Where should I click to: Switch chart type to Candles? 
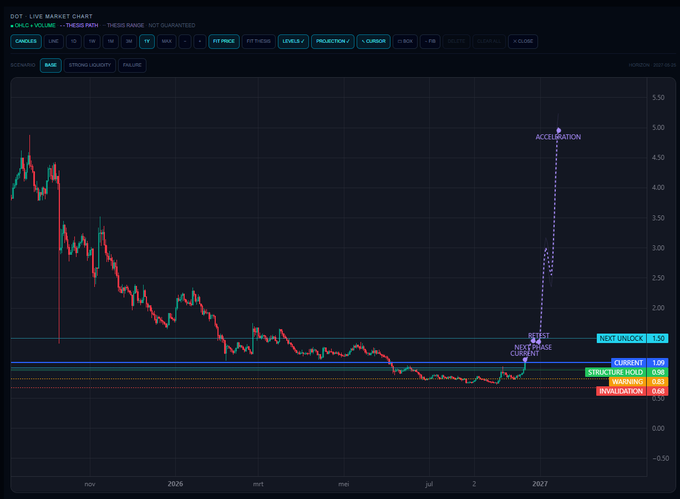pos(26,41)
